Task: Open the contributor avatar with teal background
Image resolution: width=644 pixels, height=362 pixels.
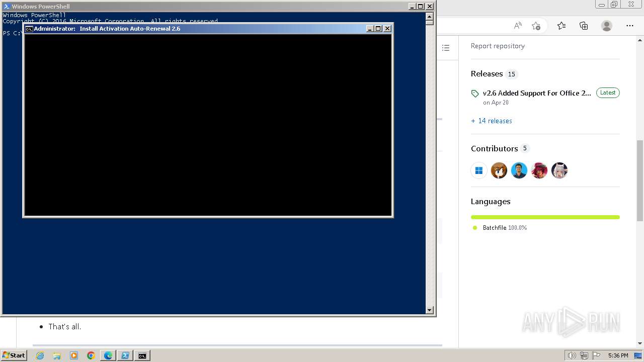Action: (519, 170)
